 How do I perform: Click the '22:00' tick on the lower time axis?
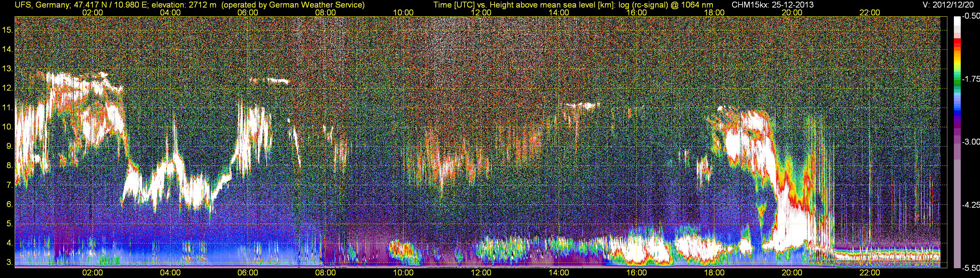[870, 273]
